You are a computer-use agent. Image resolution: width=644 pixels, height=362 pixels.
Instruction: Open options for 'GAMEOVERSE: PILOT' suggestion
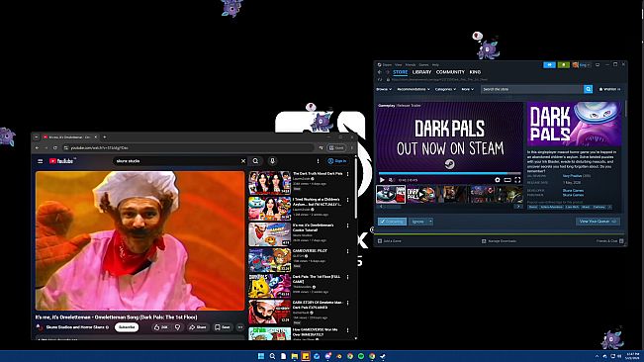[x=348, y=251]
